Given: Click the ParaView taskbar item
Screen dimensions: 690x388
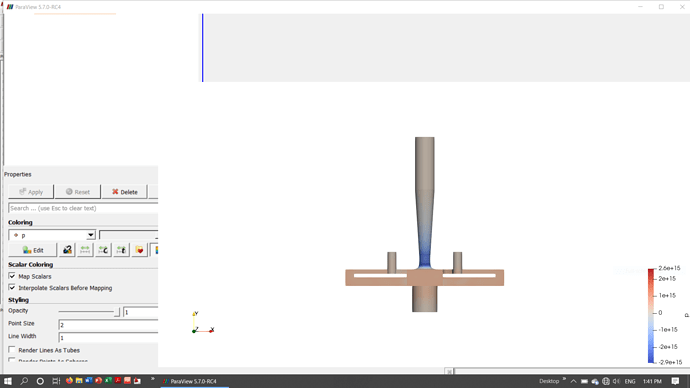Looking at the screenshot, I should (194, 381).
